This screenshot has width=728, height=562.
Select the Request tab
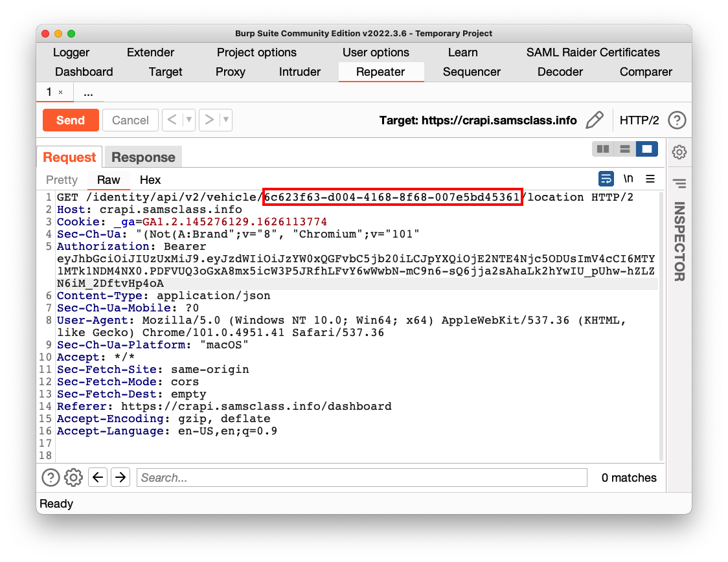(69, 157)
